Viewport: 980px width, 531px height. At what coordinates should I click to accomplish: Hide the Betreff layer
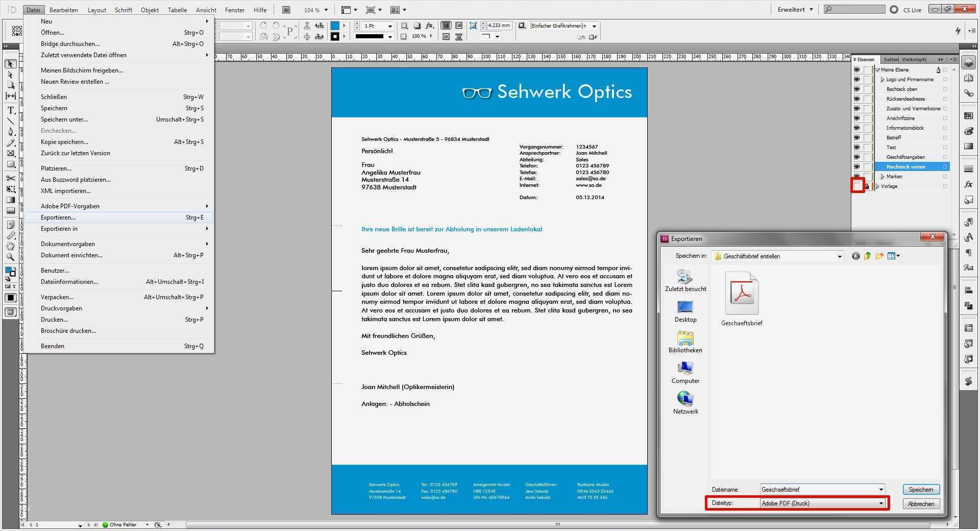coord(856,137)
